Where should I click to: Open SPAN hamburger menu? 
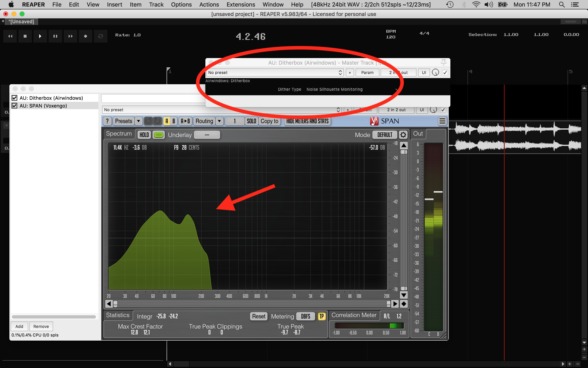442,121
